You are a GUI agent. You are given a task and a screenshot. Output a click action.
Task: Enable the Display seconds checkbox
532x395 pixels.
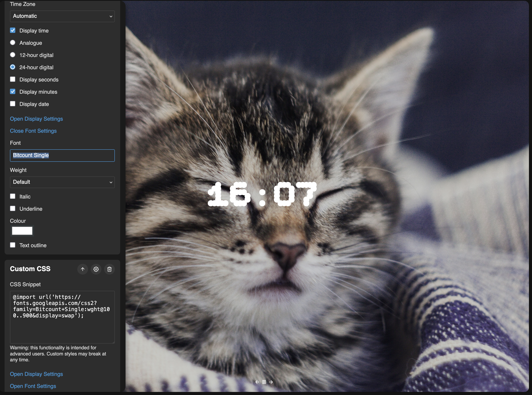click(13, 79)
